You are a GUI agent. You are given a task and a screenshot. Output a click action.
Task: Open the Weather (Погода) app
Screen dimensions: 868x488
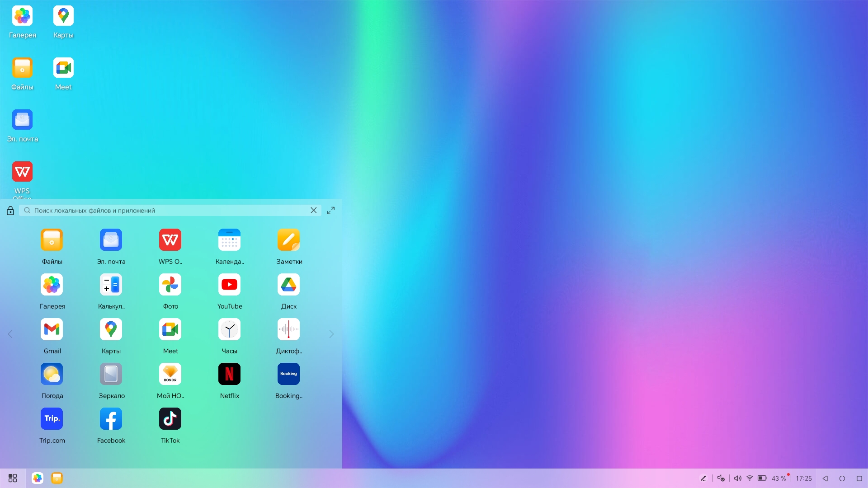point(52,374)
